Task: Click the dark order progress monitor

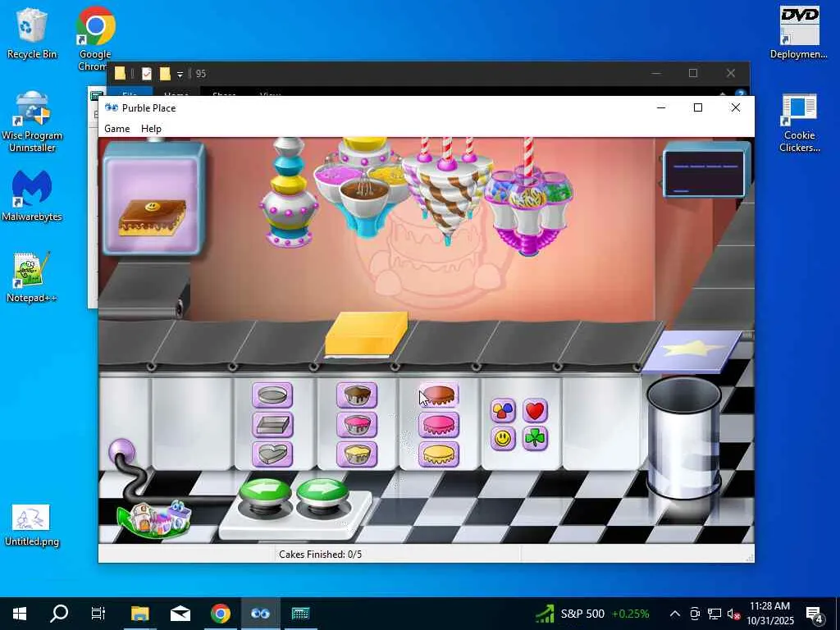Action: tap(705, 172)
